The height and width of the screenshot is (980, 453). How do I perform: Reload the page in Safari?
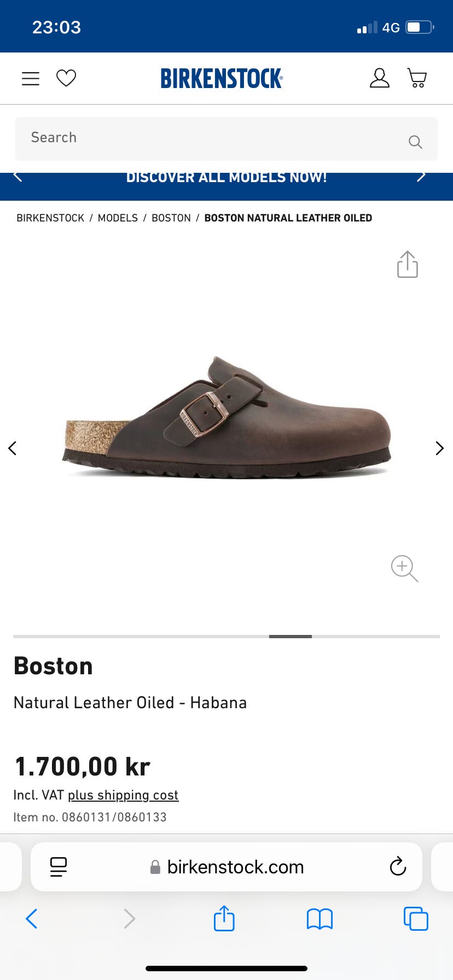(x=398, y=867)
